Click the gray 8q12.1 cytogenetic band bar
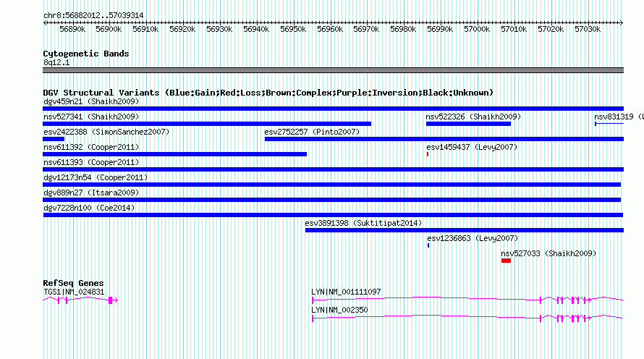This screenshot has width=644, height=359. (333, 70)
